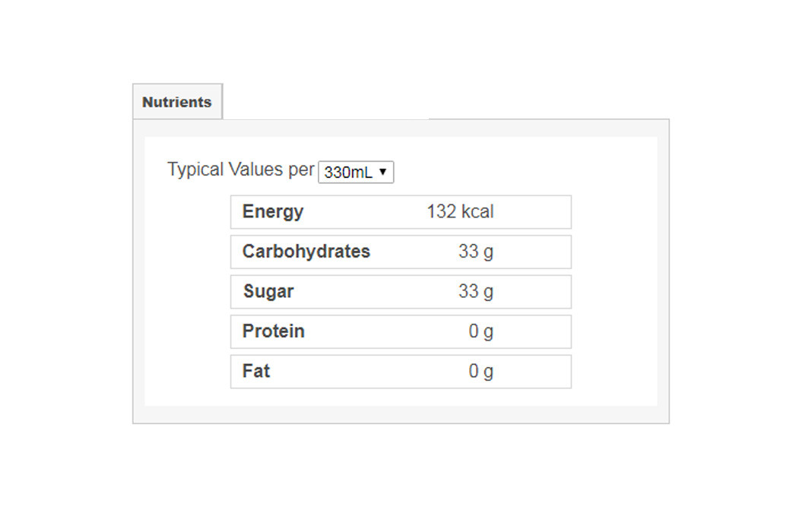This screenshot has height=510, width=812.
Task: Select the Sugar row label
Action: pyautogui.click(x=268, y=292)
